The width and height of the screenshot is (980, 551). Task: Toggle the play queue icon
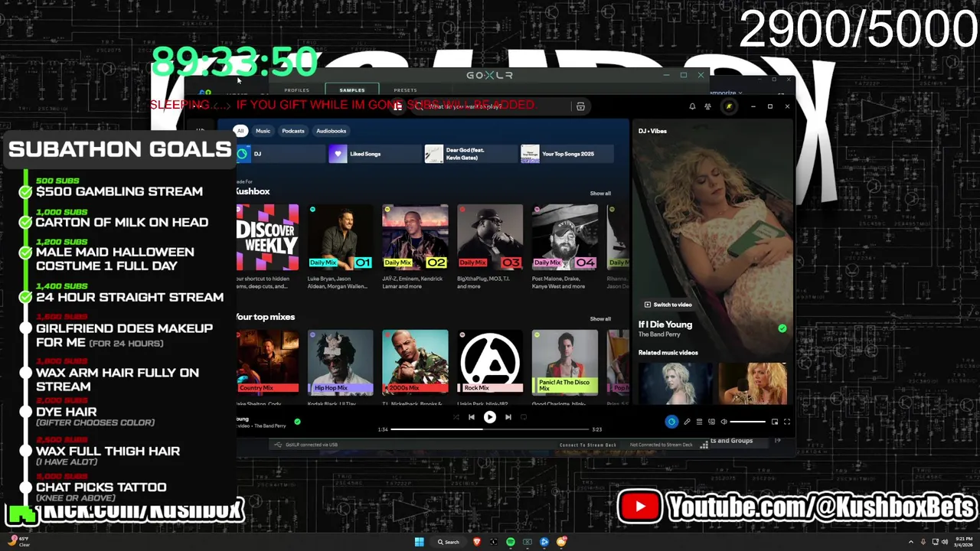pos(699,422)
